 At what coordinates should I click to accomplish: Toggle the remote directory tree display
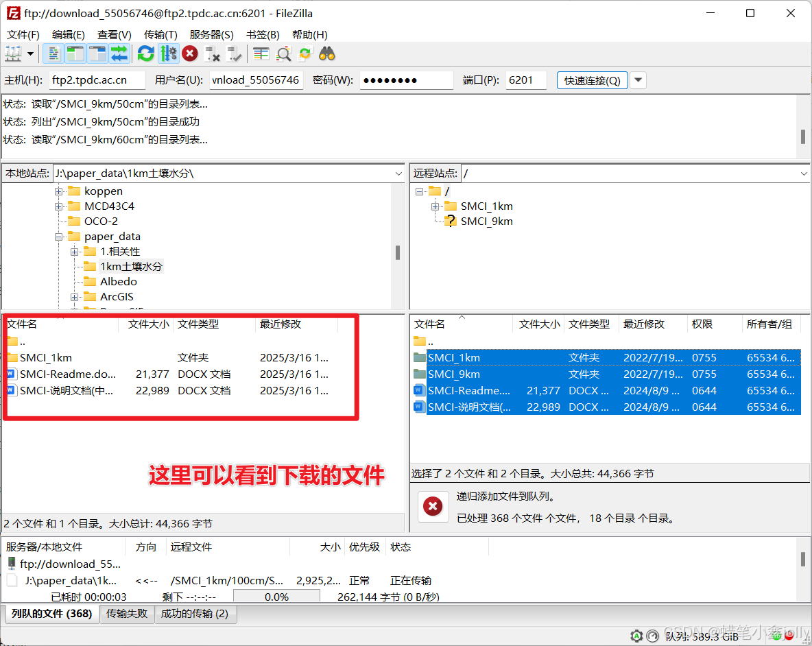tap(97, 53)
